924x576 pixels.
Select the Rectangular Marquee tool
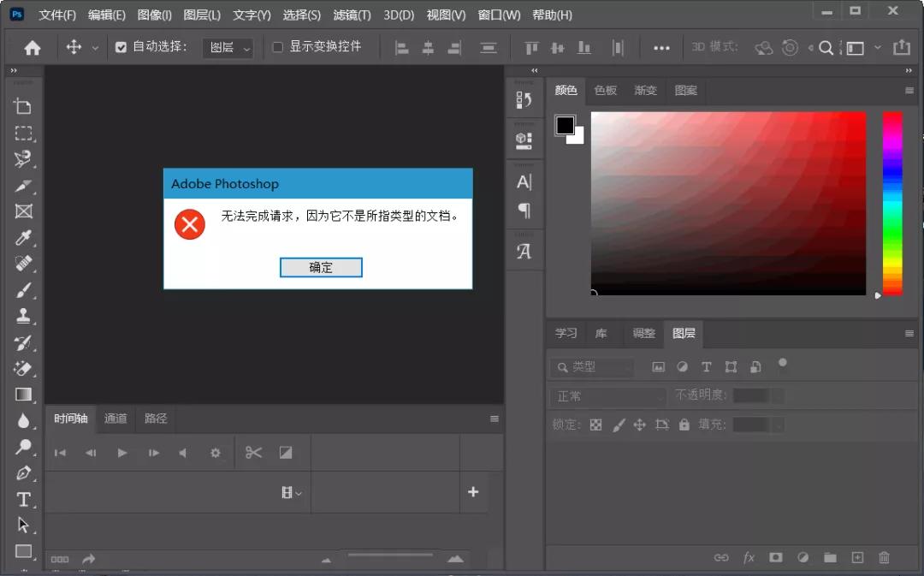(x=22, y=133)
